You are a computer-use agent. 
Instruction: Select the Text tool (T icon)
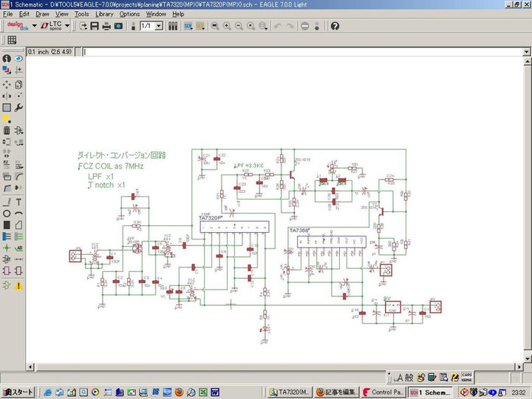[18, 202]
